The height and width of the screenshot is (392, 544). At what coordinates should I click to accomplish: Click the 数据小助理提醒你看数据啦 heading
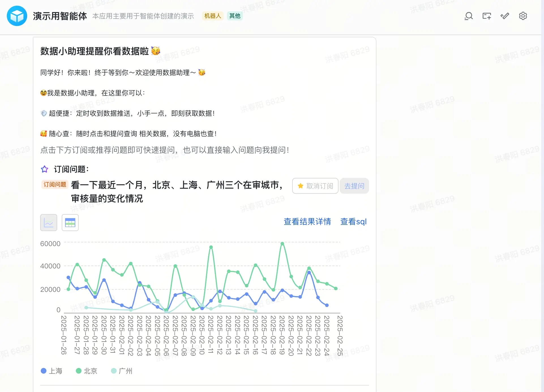(95, 51)
